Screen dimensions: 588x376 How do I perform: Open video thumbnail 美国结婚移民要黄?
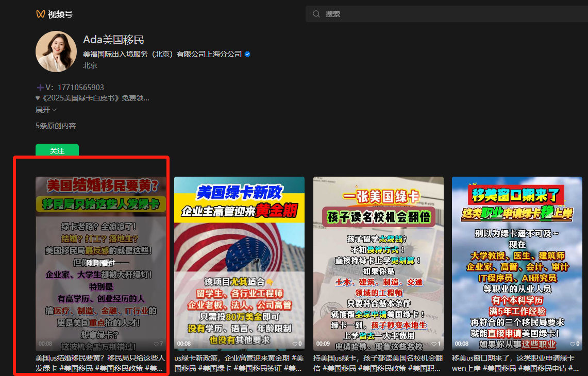[x=100, y=264]
